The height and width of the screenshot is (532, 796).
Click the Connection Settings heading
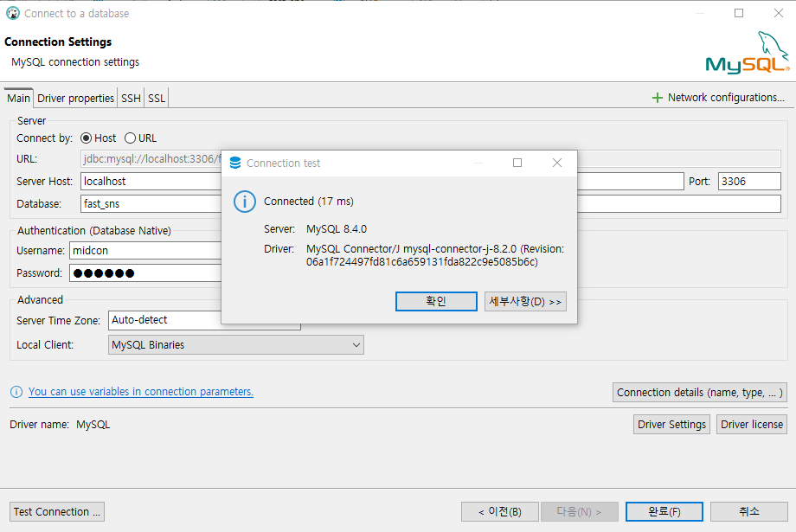point(58,42)
